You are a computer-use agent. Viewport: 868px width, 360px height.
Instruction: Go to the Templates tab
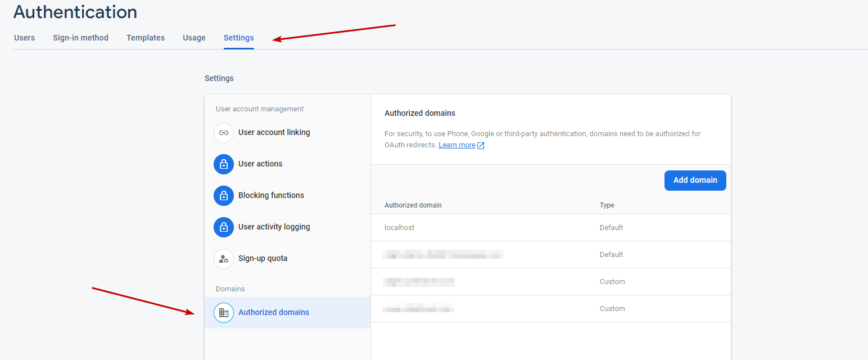(146, 38)
